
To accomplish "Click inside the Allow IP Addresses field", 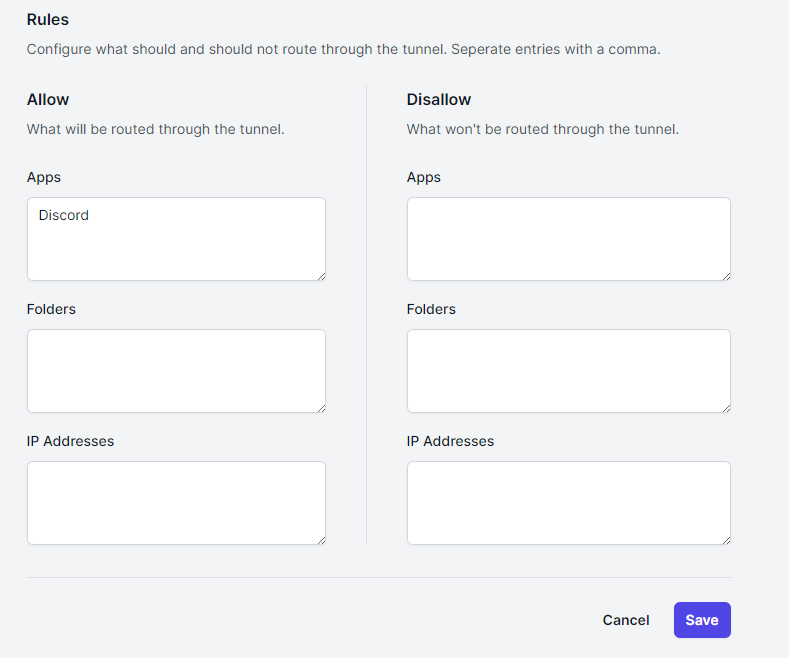I will tap(176, 503).
